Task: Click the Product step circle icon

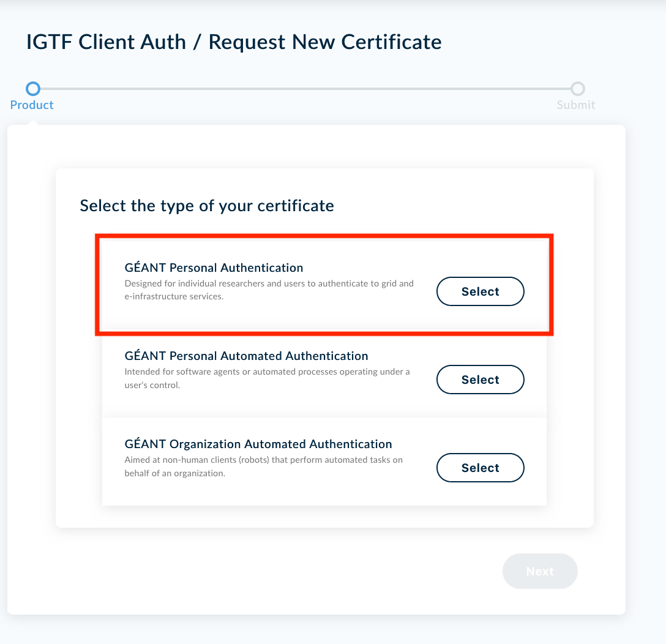Action: pos(33,89)
